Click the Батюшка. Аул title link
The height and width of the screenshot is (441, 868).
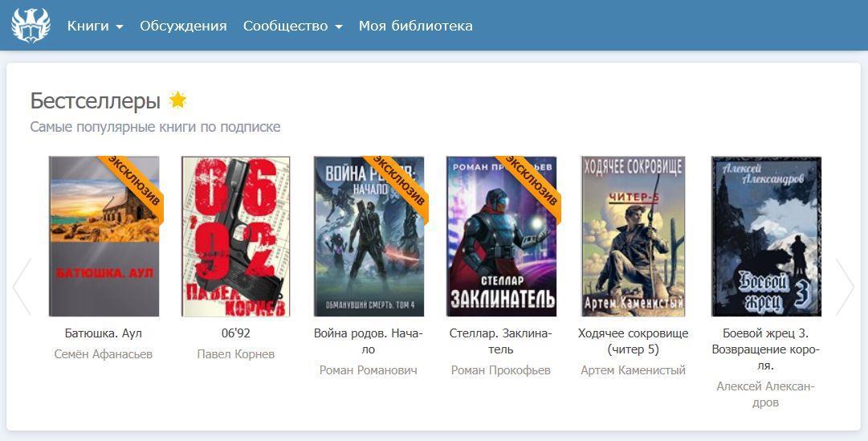[x=104, y=333]
